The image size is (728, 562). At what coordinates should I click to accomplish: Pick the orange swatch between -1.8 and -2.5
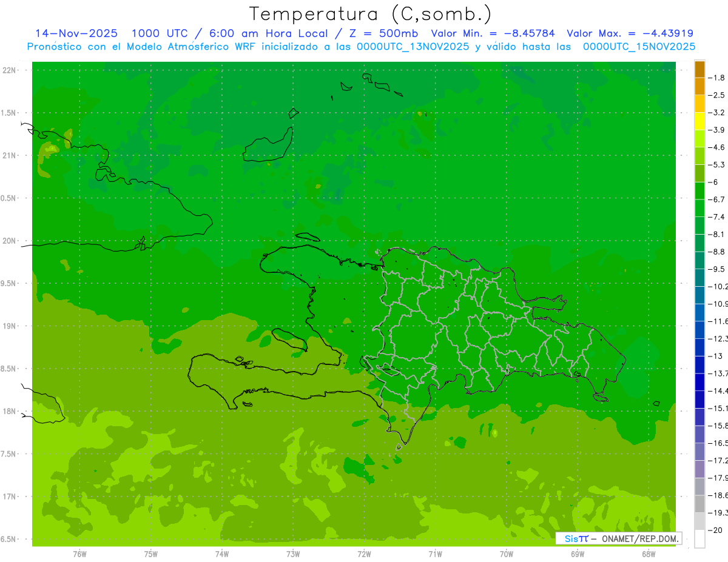tap(699, 87)
